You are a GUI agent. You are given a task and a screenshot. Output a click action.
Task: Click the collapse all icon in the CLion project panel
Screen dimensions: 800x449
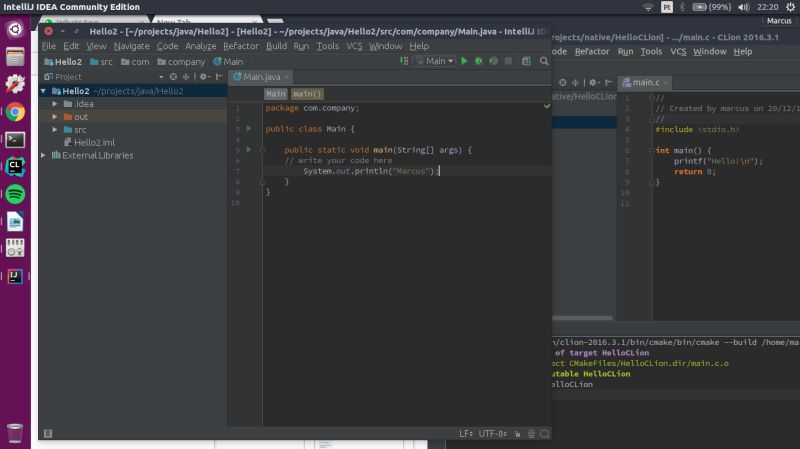coord(576,82)
